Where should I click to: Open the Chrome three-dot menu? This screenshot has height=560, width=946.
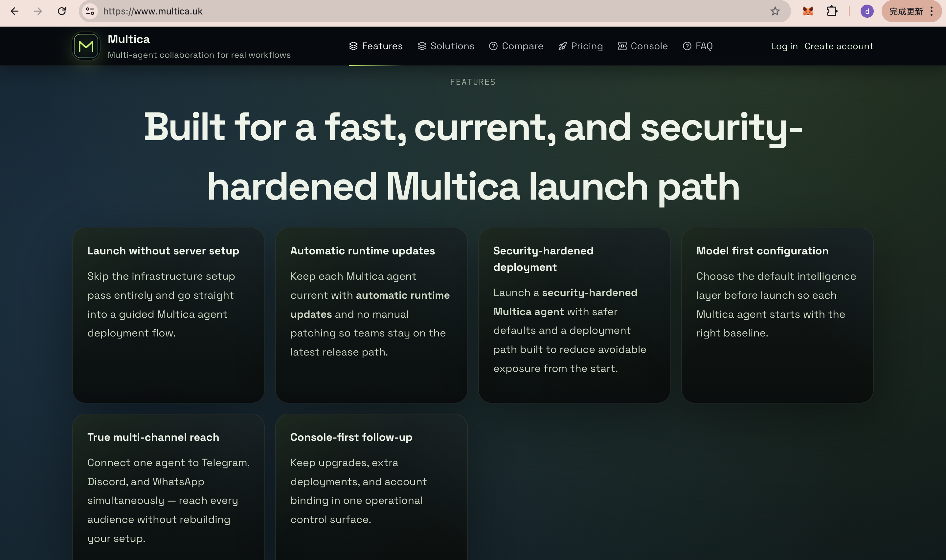click(x=932, y=11)
